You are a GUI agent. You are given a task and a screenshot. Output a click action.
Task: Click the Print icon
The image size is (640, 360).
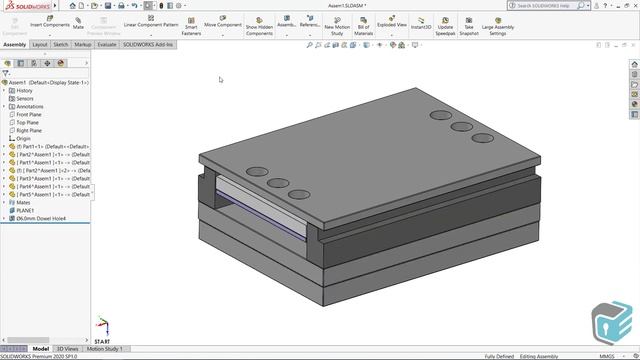tap(121, 6)
